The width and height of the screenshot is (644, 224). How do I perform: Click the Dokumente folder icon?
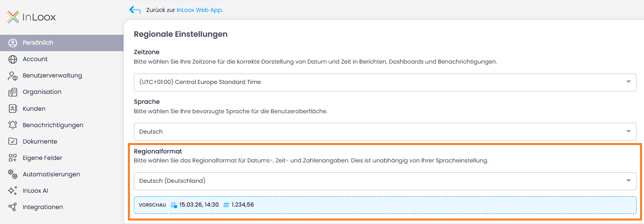pyautogui.click(x=13, y=142)
